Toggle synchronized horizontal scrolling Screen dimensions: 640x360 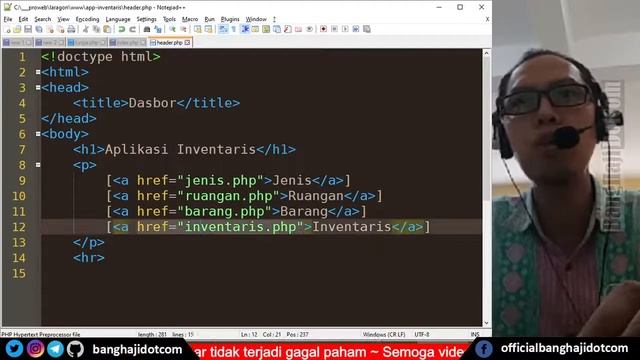point(208,29)
